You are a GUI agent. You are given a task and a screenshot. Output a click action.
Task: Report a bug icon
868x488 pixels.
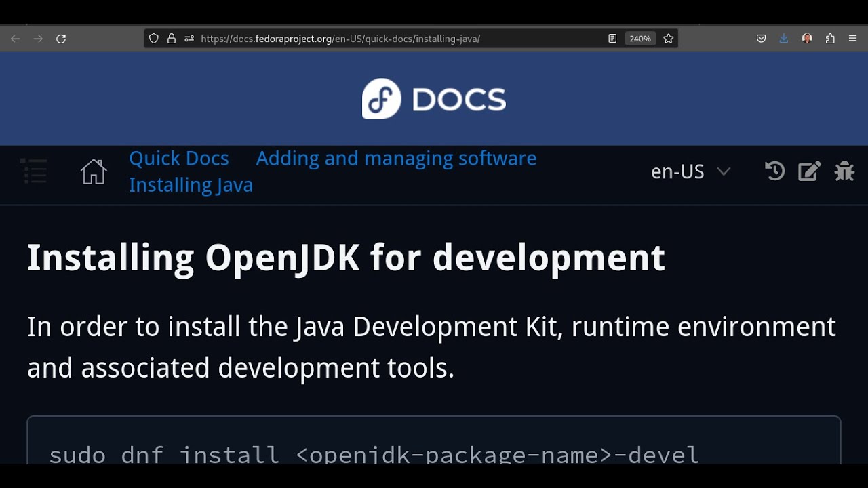tap(844, 171)
